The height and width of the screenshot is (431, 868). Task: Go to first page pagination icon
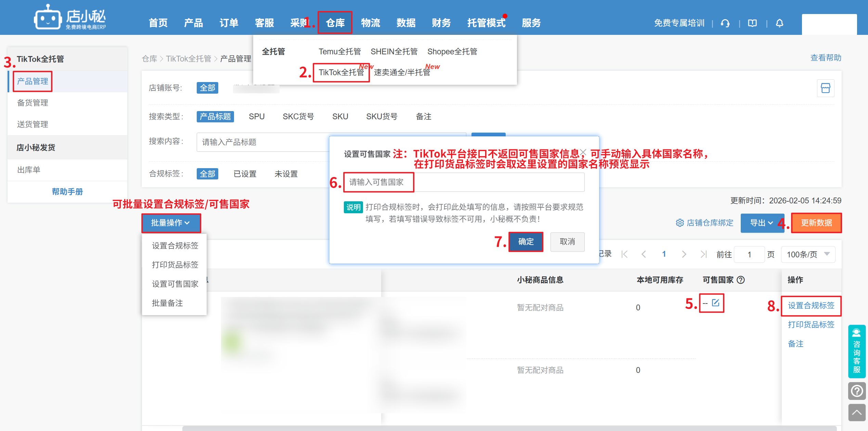[x=624, y=254]
